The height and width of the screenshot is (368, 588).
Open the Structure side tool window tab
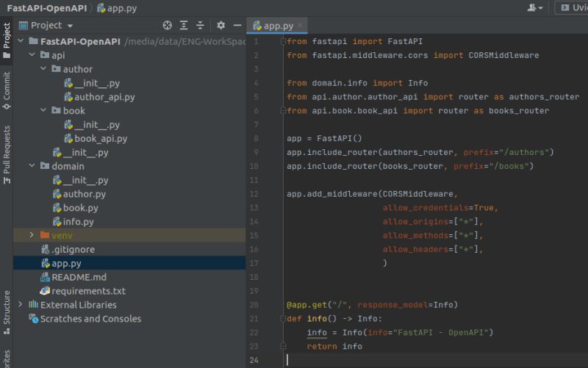(x=7, y=311)
